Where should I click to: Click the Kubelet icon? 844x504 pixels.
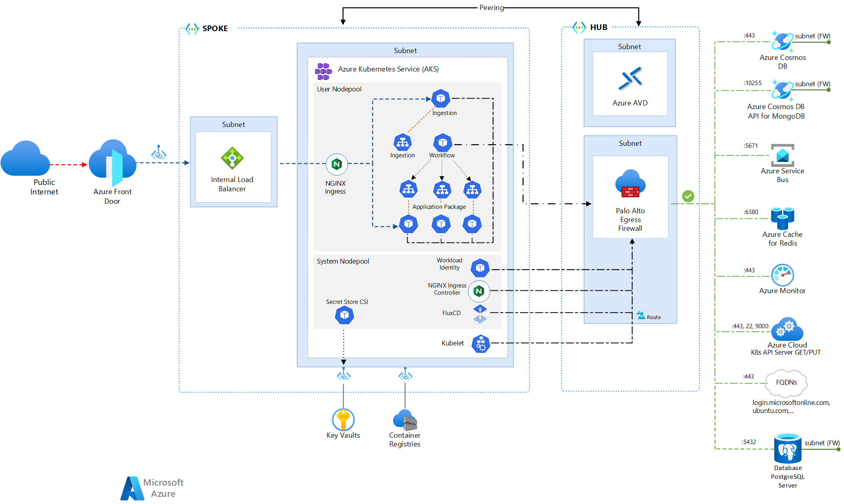(481, 344)
